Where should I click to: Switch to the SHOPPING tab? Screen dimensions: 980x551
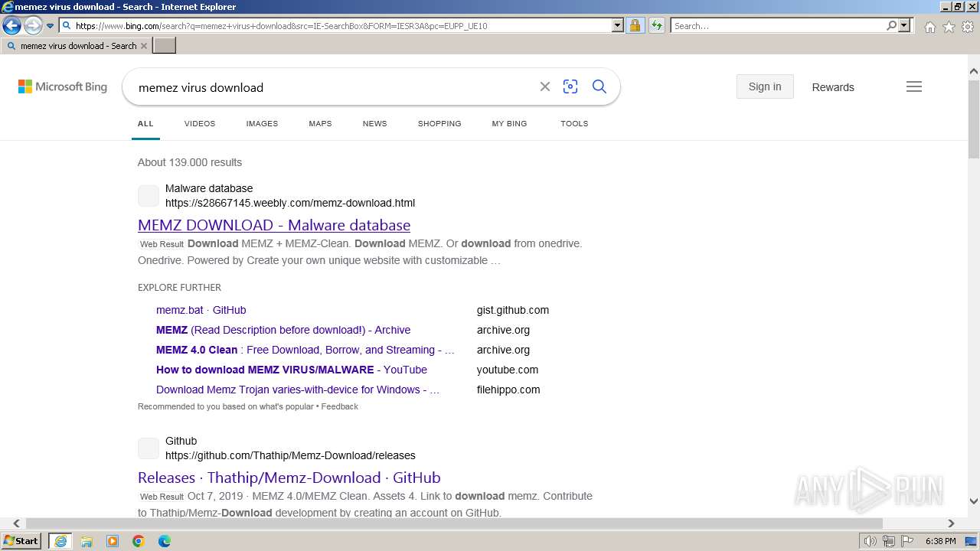click(x=439, y=123)
